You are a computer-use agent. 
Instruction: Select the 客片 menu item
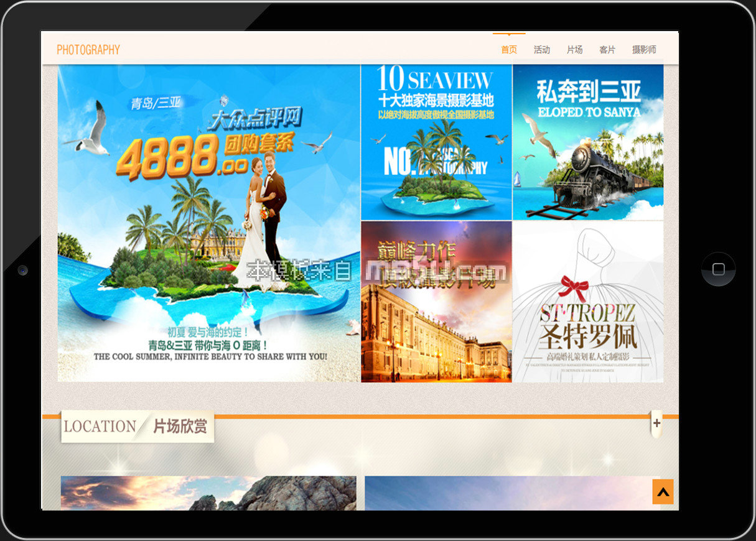607,50
